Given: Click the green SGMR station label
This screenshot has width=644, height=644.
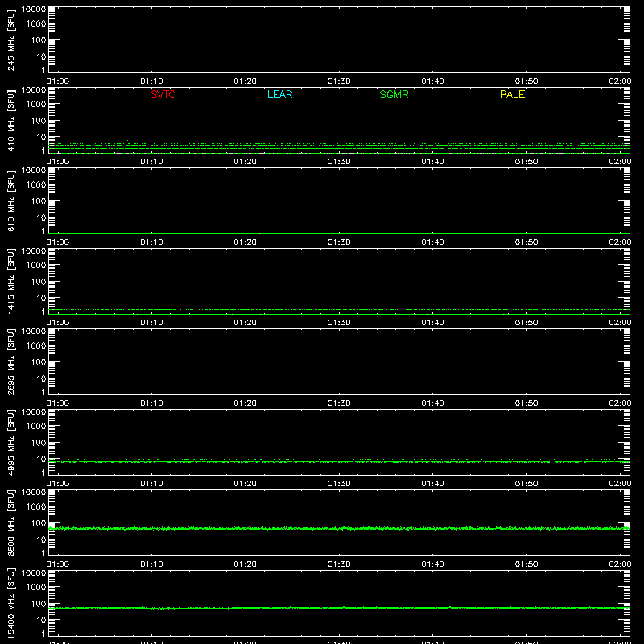Looking at the screenshot, I should (394, 94).
